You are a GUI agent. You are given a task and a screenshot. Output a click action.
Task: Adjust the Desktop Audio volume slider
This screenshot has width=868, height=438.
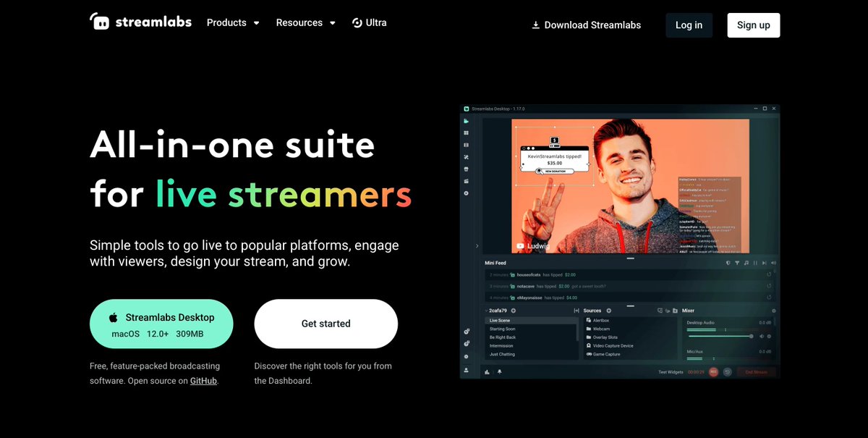[x=720, y=337]
